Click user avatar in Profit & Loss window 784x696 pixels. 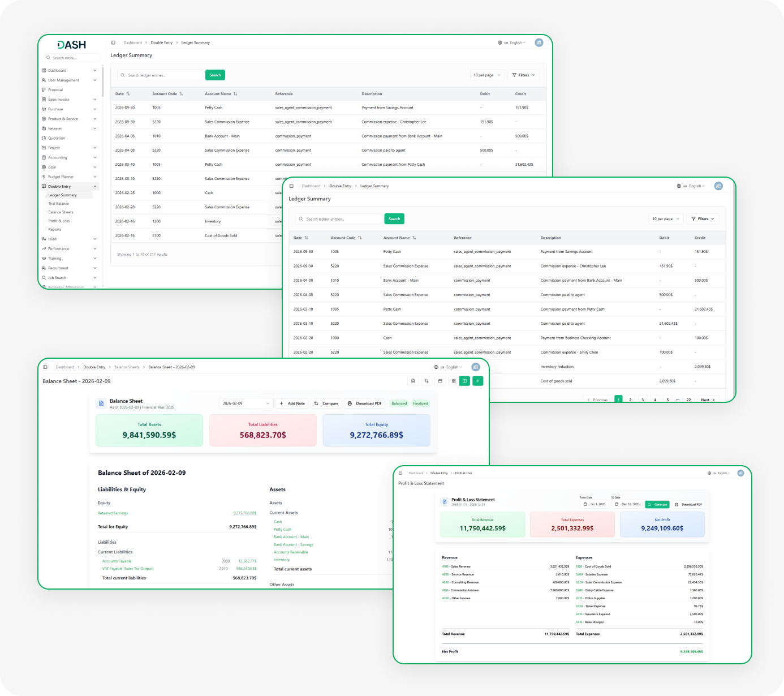(740, 473)
